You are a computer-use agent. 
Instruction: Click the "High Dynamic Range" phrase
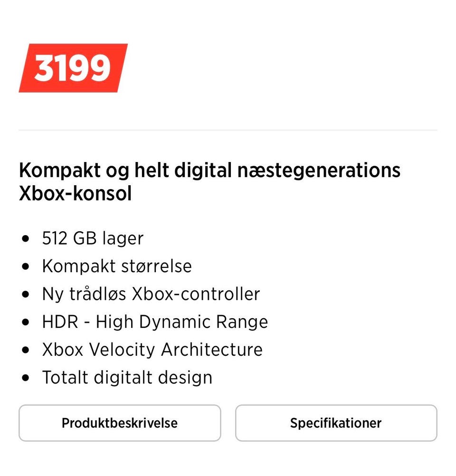182,322
